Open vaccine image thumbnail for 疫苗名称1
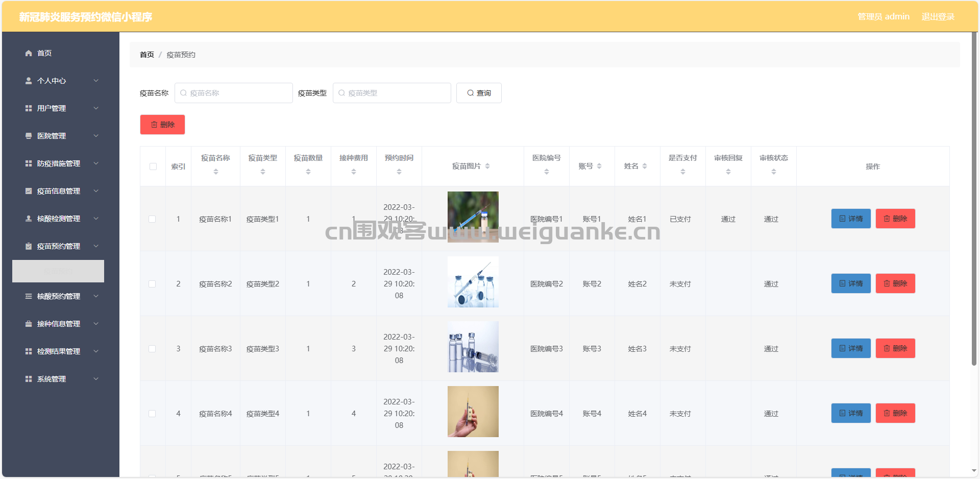The height and width of the screenshot is (479, 980). click(473, 217)
